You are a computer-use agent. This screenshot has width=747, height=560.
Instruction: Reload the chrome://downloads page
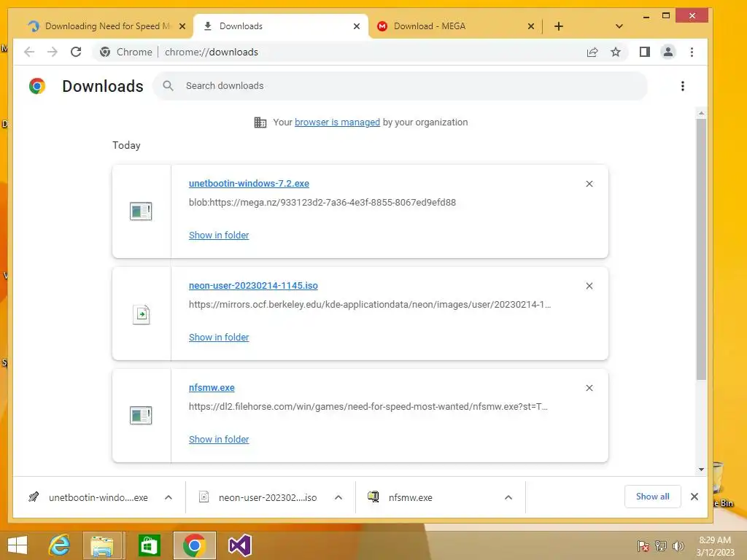coord(76,52)
